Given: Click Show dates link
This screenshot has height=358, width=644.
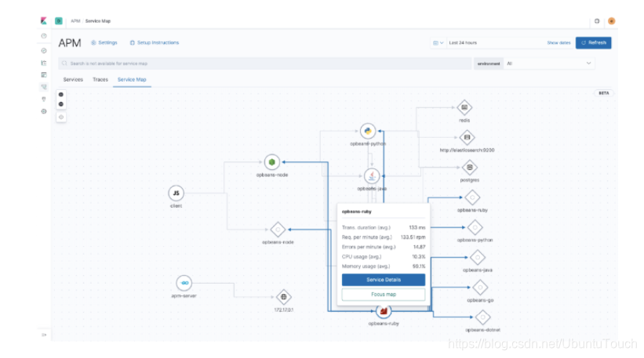Looking at the screenshot, I should point(558,42).
